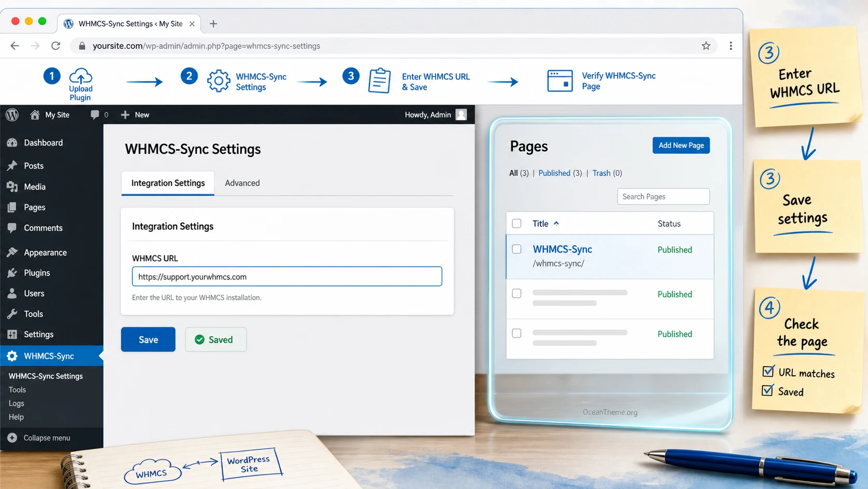Click the Status column header
868x489 pixels.
[669, 223]
